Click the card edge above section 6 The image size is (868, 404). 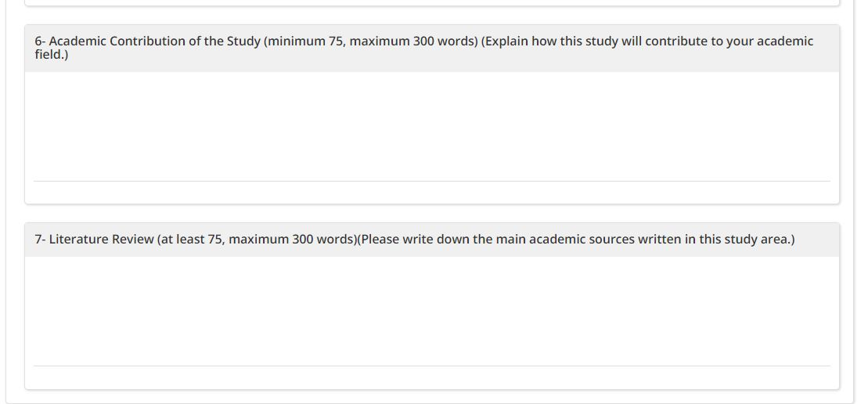(432, 5)
